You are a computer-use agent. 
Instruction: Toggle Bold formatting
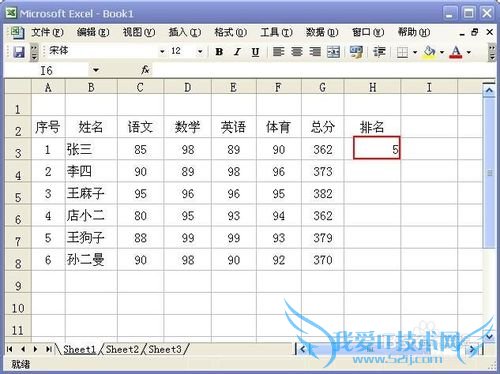click(219, 52)
